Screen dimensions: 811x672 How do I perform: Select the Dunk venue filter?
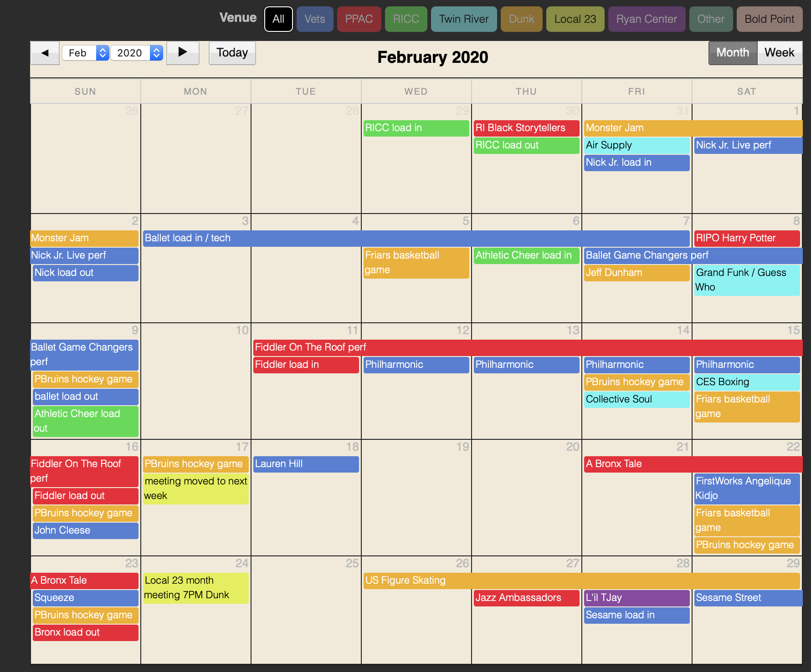point(521,19)
